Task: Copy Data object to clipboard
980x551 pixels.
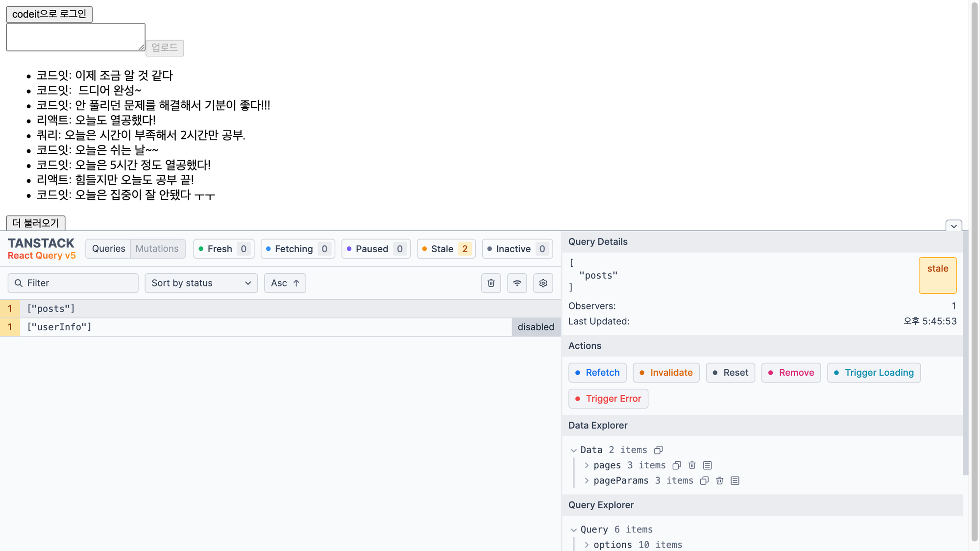Action: (x=659, y=450)
